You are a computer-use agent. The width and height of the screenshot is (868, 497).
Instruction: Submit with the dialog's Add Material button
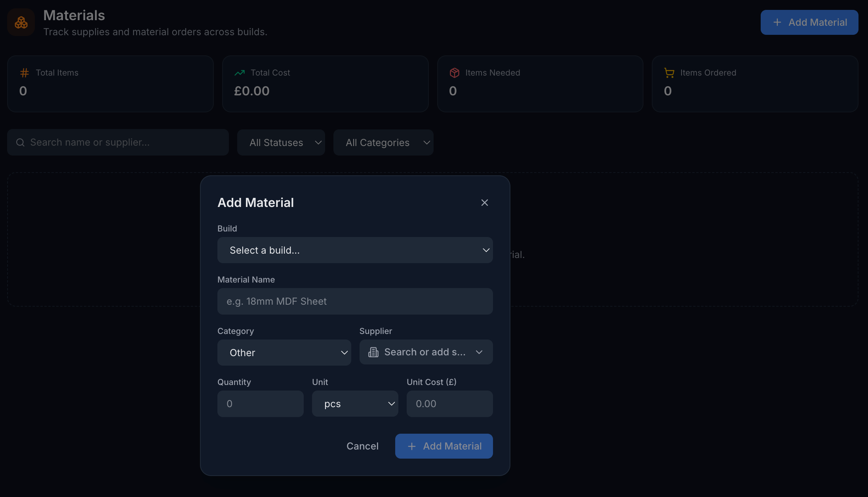click(444, 446)
